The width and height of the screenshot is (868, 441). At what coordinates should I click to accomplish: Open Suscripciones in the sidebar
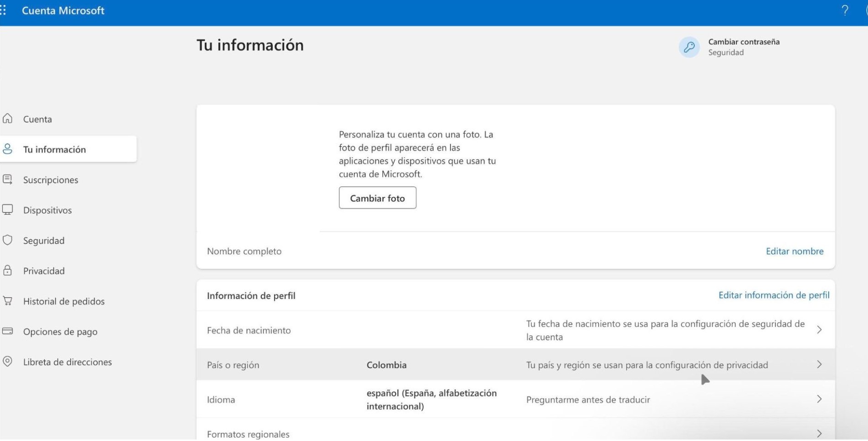(50, 180)
